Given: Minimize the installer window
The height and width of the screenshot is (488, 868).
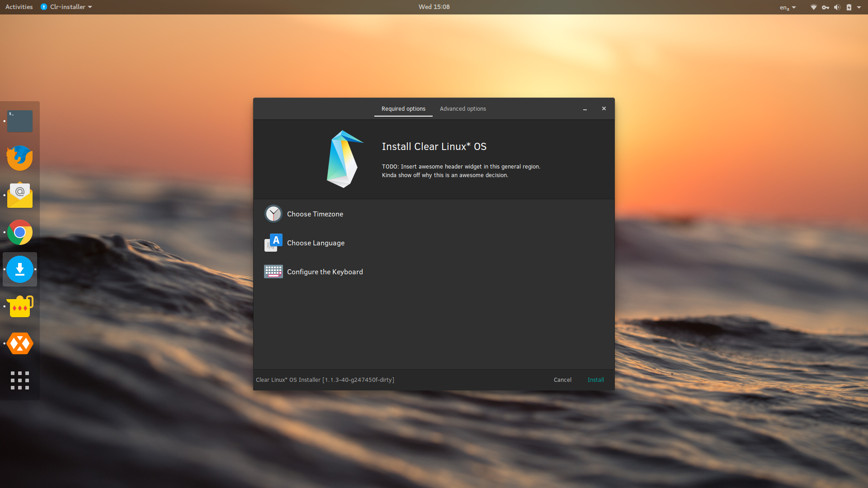Looking at the screenshot, I should 585,109.
